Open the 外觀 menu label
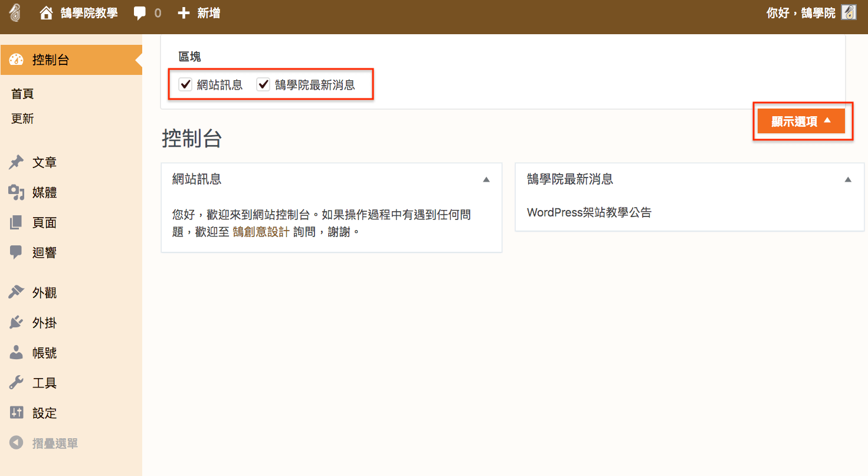This screenshot has height=476, width=868. (45, 293)
